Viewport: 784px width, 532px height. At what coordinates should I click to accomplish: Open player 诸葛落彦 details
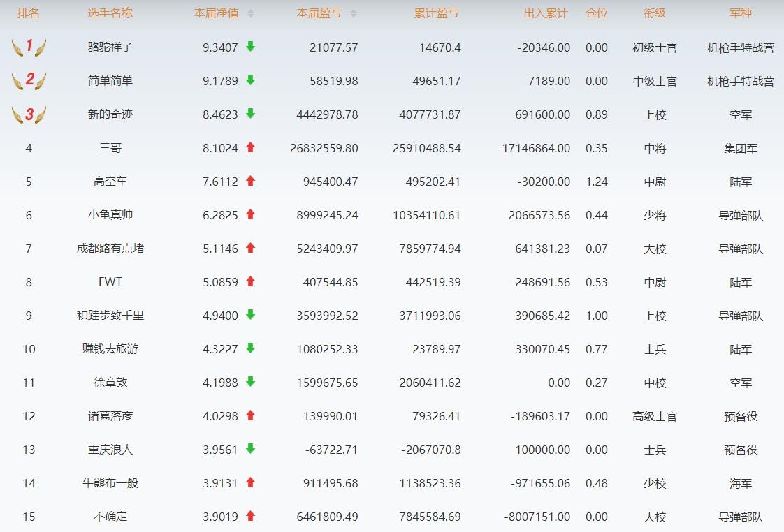coord(110,416)
